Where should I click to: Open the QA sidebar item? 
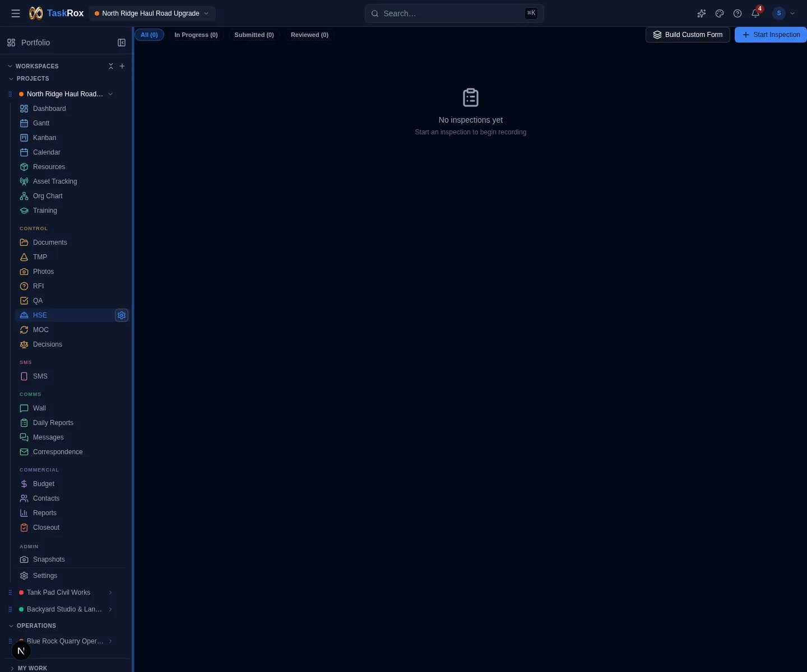72,301
